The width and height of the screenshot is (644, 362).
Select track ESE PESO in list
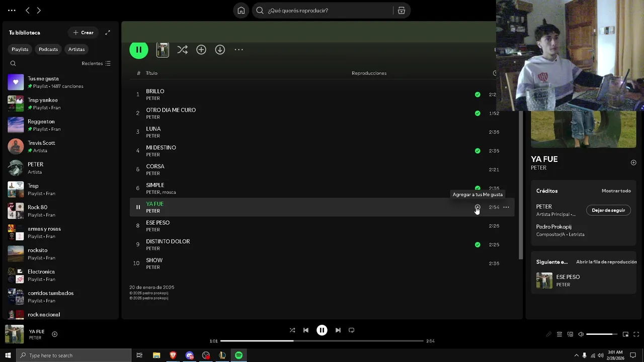[x=322, y=226]
